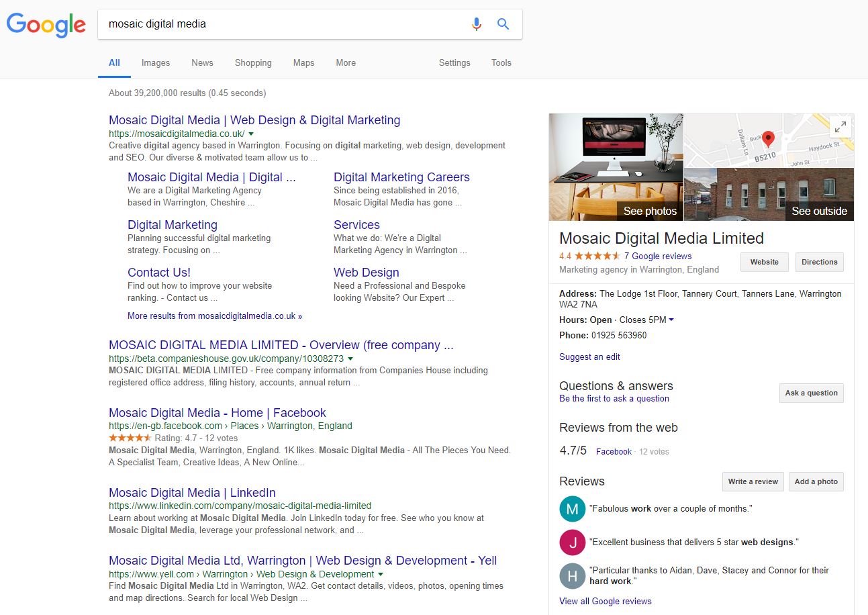
Task: Open the 'Services' sitelink
Action: (x=356, y=225)
